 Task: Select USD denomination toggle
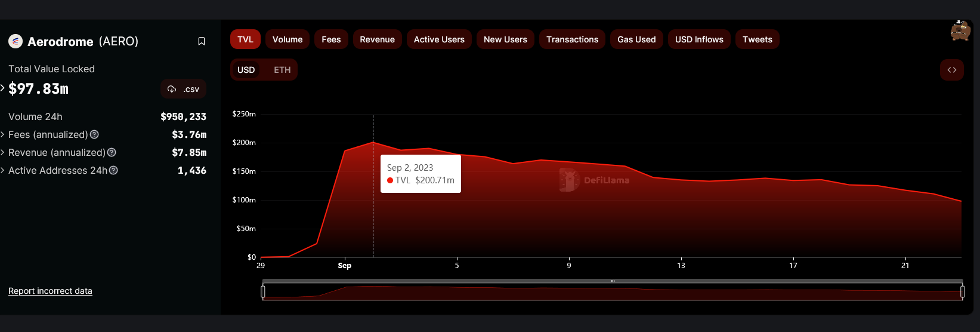(x=246, y=70)
